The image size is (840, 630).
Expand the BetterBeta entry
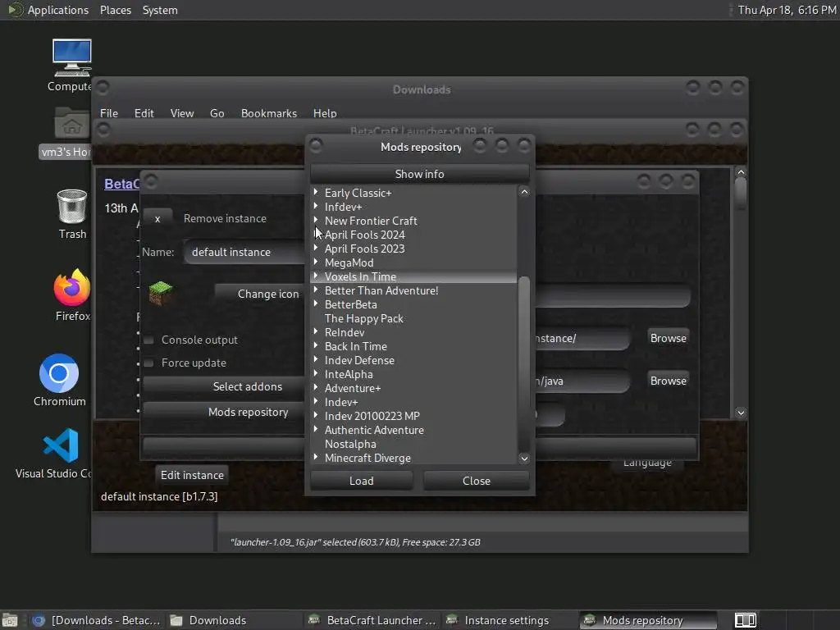point(316,304)
